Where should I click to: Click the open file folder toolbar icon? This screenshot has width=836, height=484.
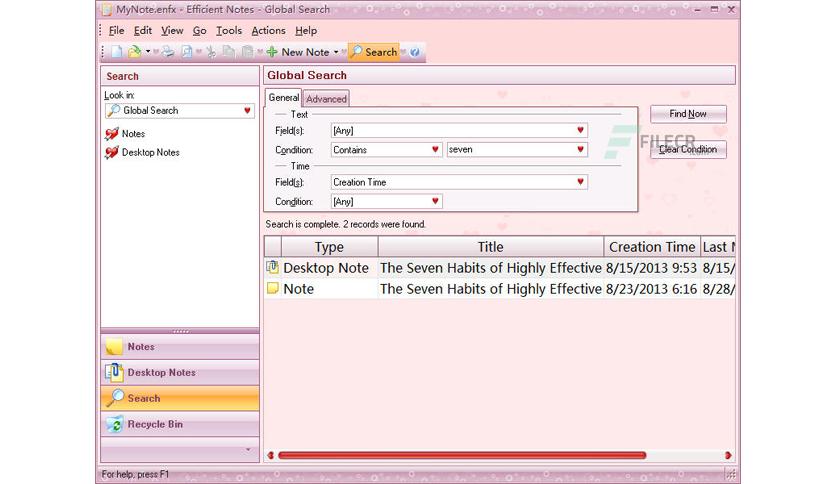click(135, 52)
